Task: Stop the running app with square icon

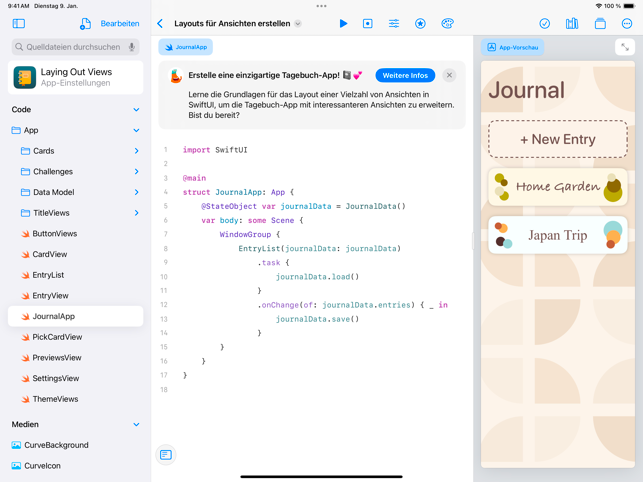Action: [x=368, y=24]
